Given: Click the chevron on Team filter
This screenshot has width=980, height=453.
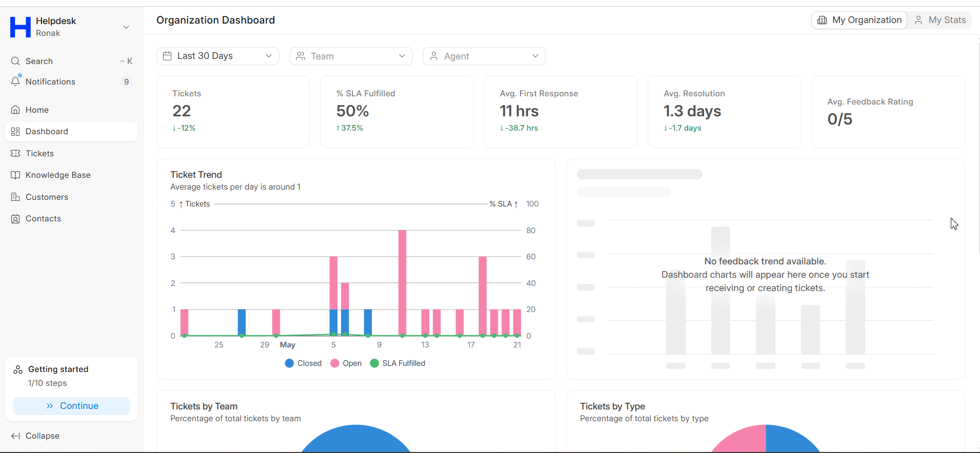Looking at the screenshot, I should point(402,56).
